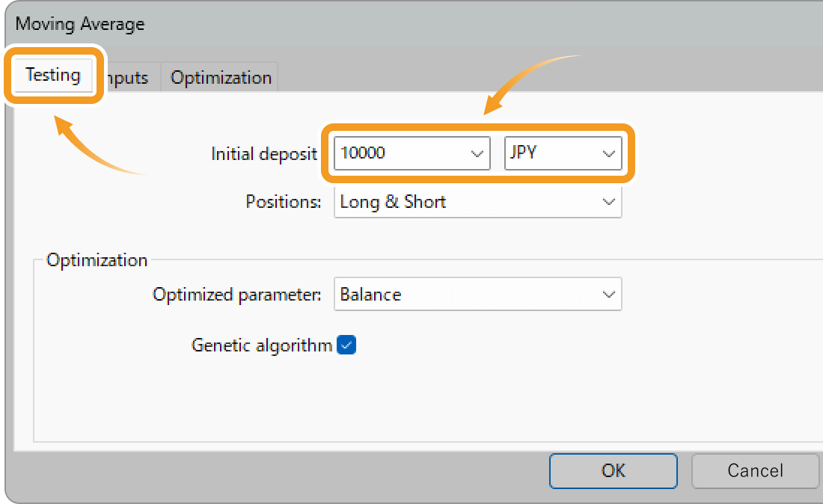Click the chevron arrow in Positions box
The image size is (823, 504).
click(608, 202)
